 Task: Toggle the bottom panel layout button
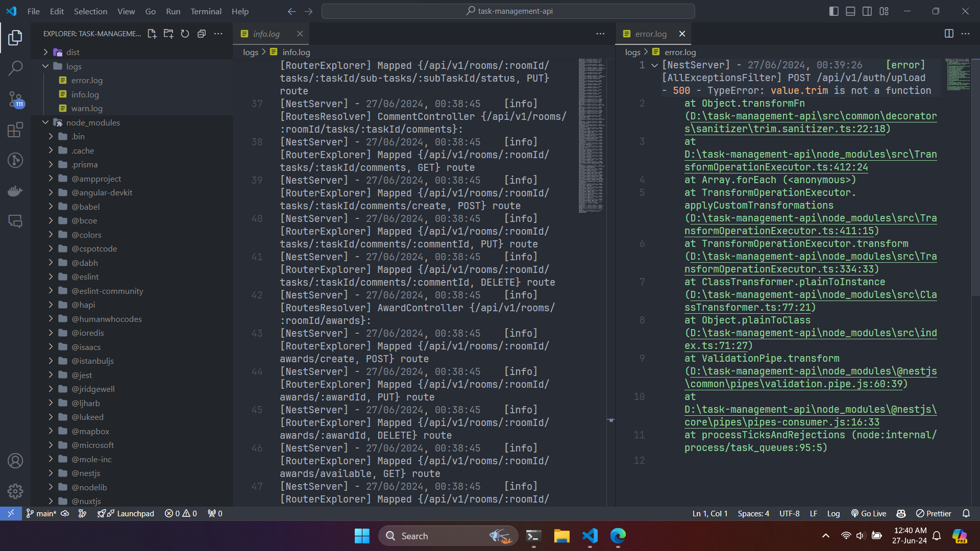coord(850,11)
